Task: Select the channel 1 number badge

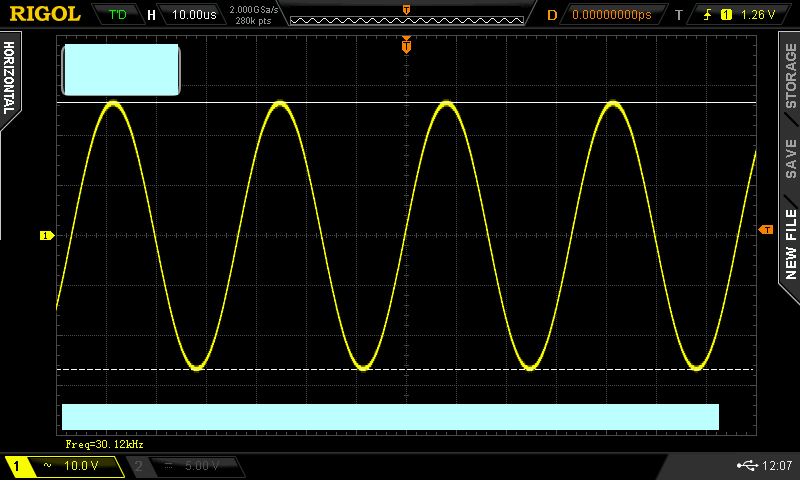Action: point(16,466)
